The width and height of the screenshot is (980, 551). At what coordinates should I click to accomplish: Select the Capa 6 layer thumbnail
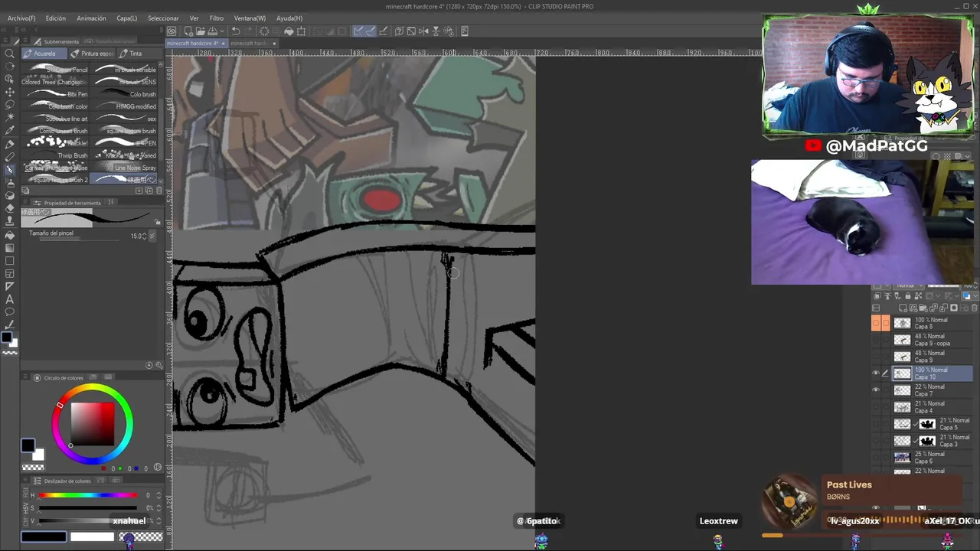tap(902, 458)
